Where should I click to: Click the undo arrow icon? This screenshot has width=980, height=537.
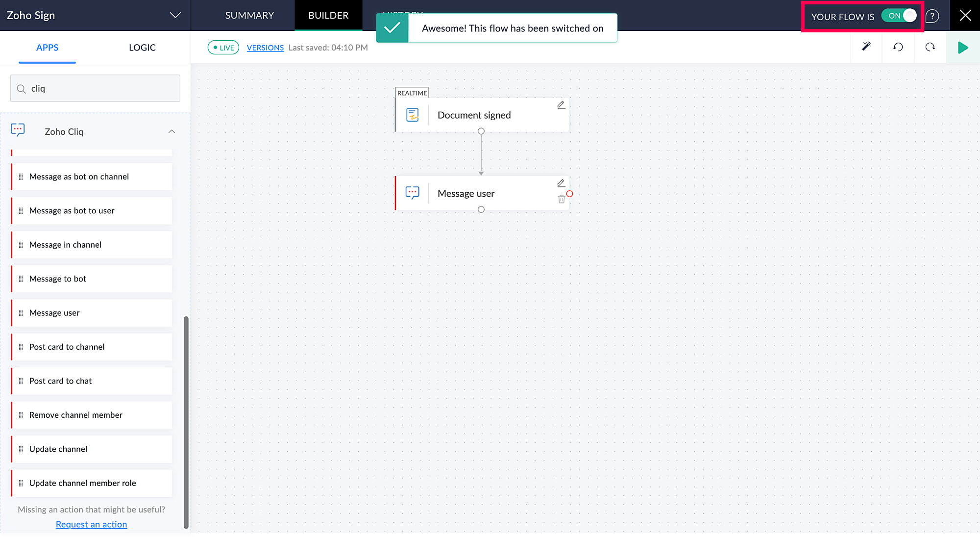coord(898,47)
